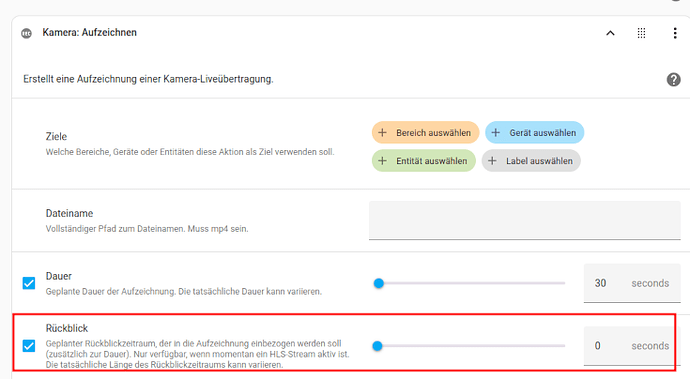690x379 pixels.
Task: Uncheck the Rückblick checkbox
Action: tap(29, 346)
